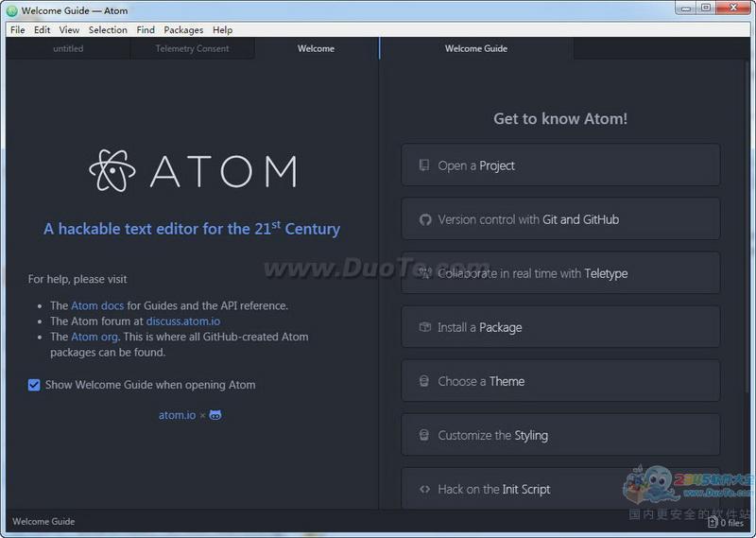756x538 pixels.
Task: Follow the atom.io link
Action: (178, 415)
